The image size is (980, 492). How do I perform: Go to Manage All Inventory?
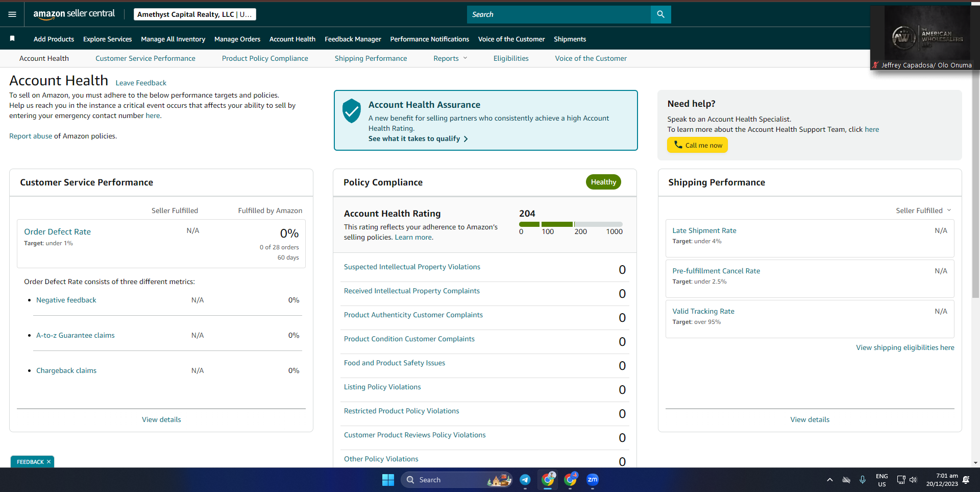click(x=173, y=39)
